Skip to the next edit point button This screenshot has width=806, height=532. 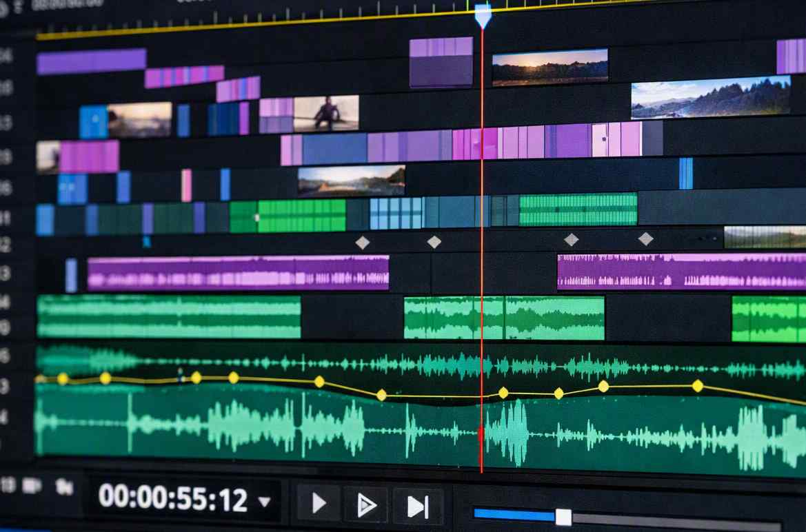click(417, 507)
